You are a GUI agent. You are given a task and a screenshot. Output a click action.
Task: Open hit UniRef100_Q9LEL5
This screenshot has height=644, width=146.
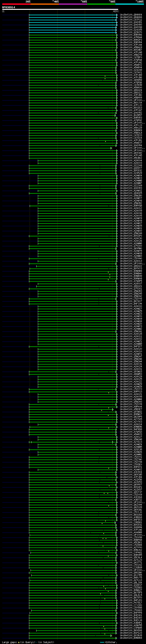(x=131, y=595)
